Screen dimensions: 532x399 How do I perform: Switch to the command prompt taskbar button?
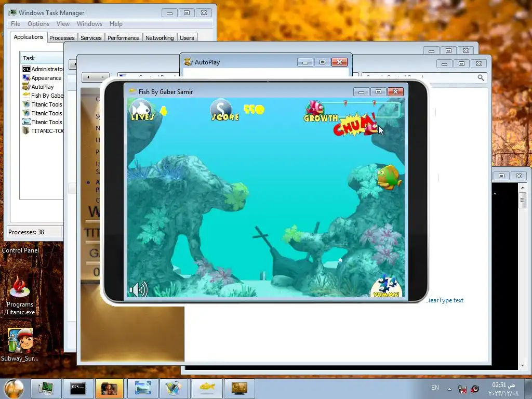pos(78,389)
